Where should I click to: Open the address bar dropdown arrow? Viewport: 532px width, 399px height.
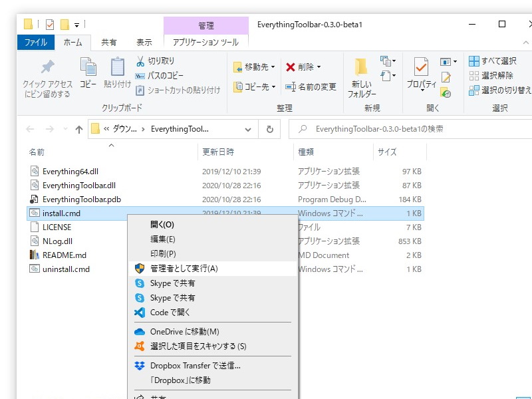pos(247,129)
